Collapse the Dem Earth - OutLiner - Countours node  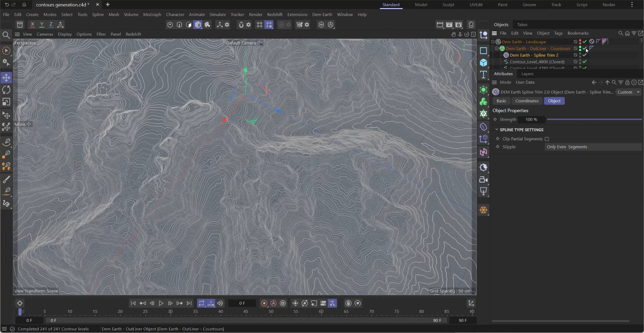(496, 49)
